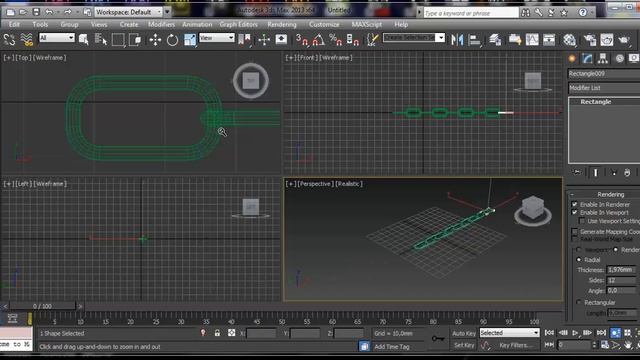Click the Mirror tool icon
This screenshot has height=360, width=640.
pyautogui.click(x=457, y=40)
